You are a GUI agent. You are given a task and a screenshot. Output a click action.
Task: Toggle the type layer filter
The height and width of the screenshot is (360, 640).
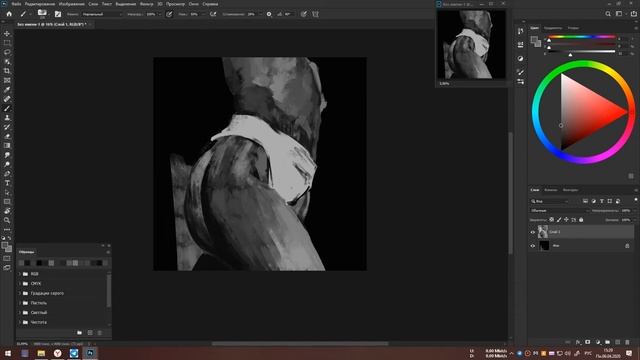point(602,201)
